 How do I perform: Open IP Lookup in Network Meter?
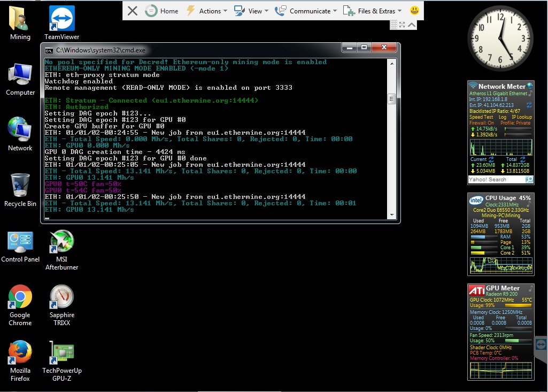tap(522, 117)
